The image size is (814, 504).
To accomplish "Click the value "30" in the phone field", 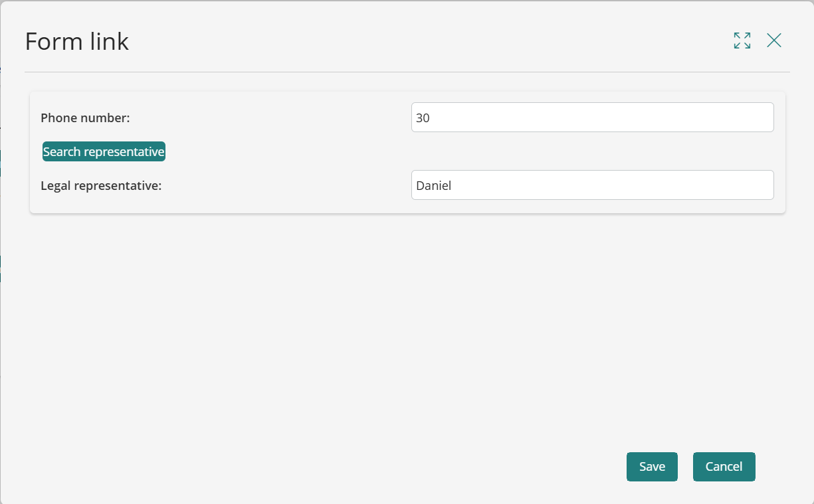I will [x=423, y=118].
